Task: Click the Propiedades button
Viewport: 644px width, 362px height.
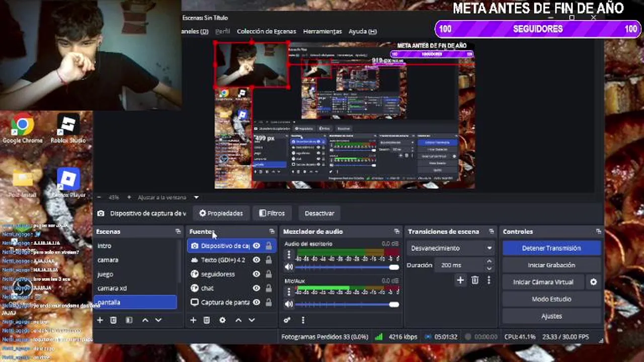Action: pyautogui.click(x=221, y=213)
